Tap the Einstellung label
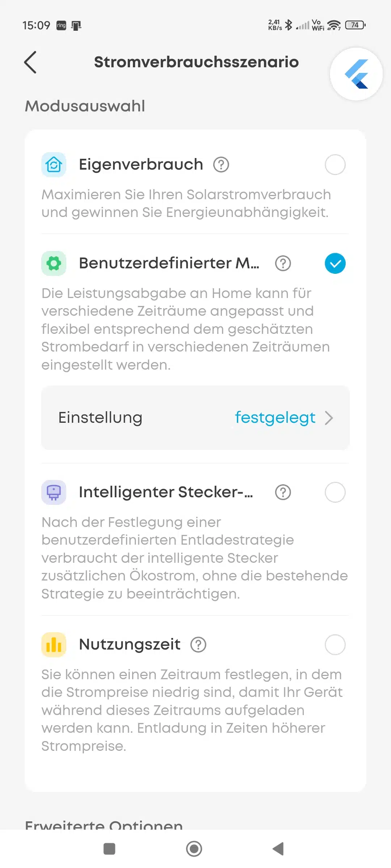391x868 pixels. [x=100, y=418]
